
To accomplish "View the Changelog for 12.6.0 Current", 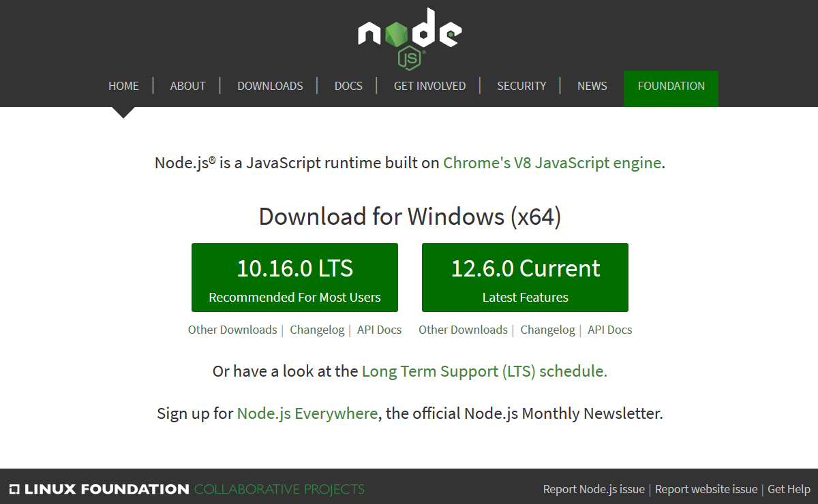I will [x=547, y=330].
